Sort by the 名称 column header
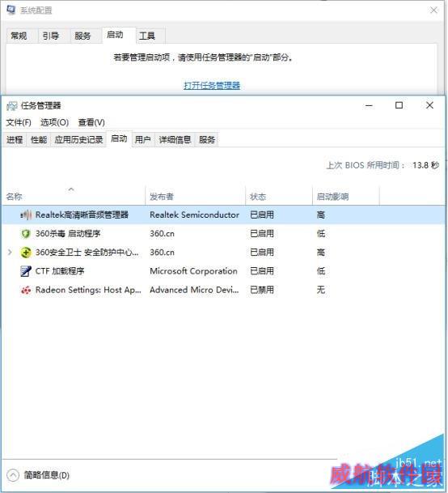This screenshot has width=448, height=493. [x=74, y=197]
